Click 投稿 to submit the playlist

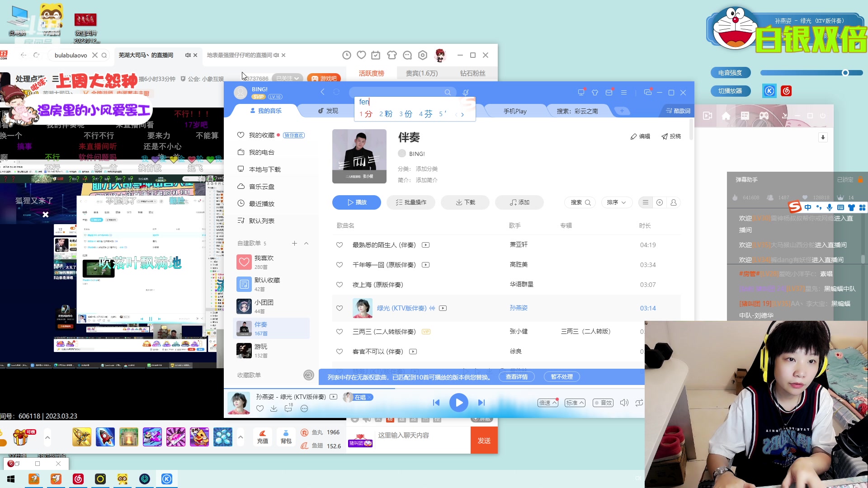[671, 136]
